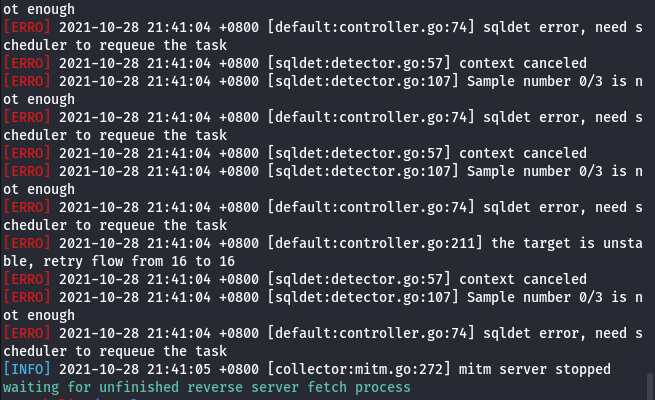Click the collector:mitm.go:272 source reference
This screenshot has height=400, width=655.
coord(359,369)
